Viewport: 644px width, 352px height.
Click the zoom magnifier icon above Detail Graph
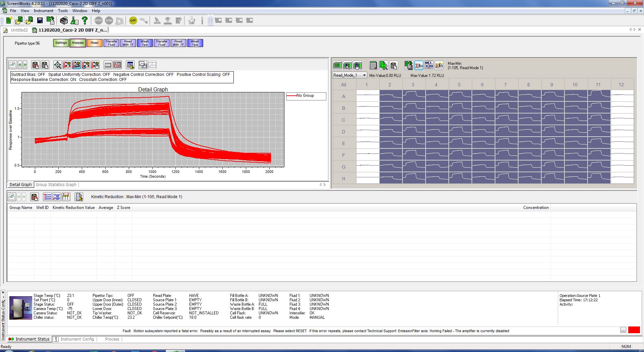tap(58, 65)
